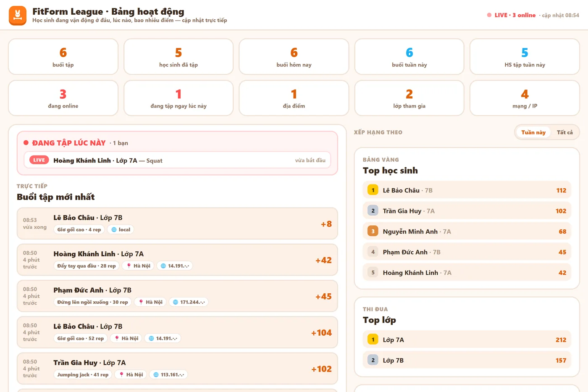588x392 pixels.
Task: Click the score 112 in Top học sinh
Action: point(561,190)
